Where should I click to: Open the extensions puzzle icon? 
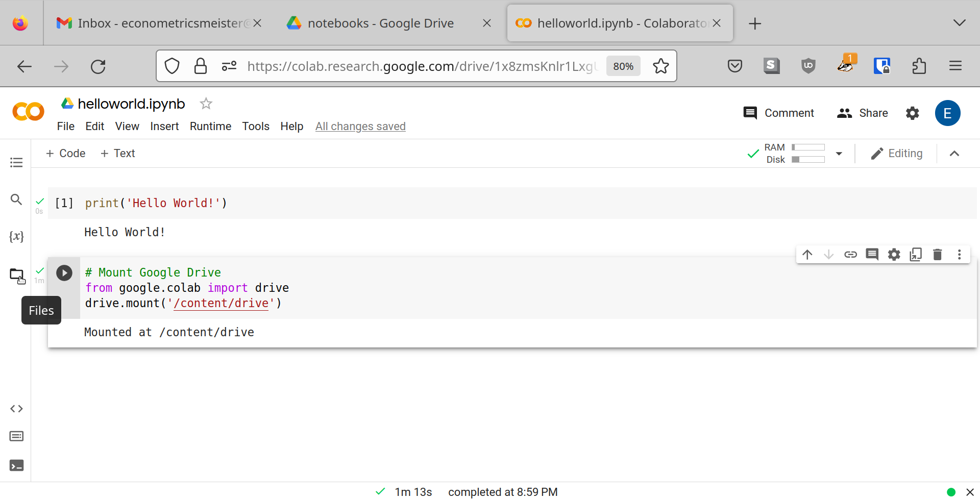coord(919,66)
